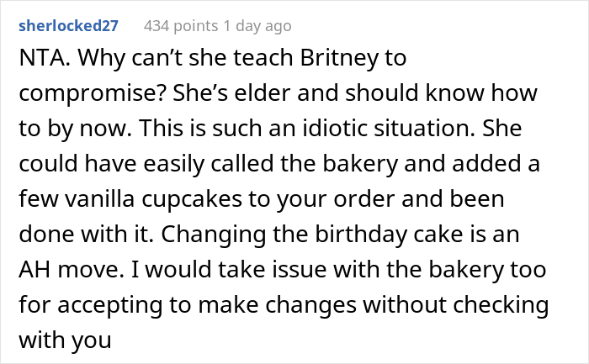
Task: Click the words done with it
Action: (x=87, y=235)
